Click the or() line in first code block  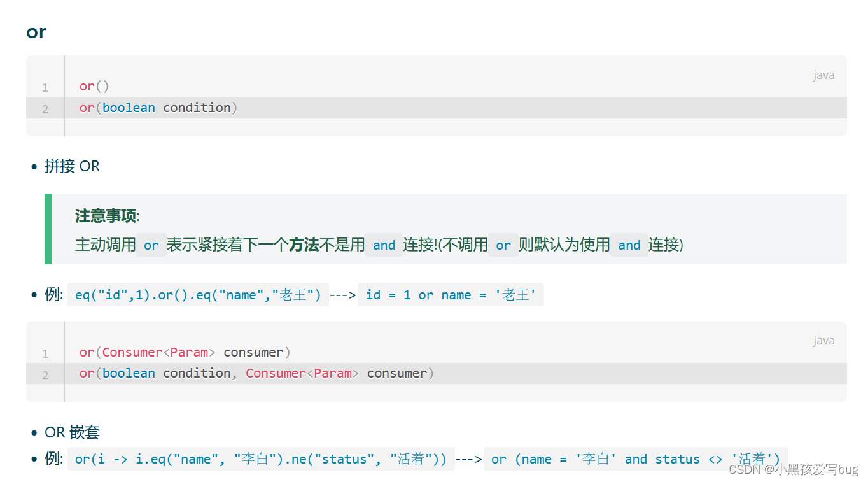pos(94,86)
